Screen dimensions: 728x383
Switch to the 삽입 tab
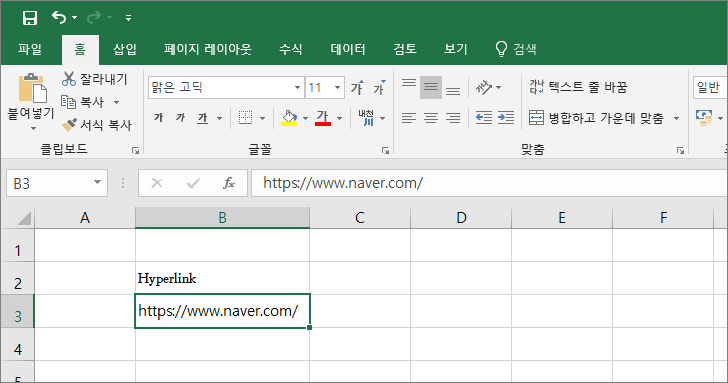tap(125, 49)
